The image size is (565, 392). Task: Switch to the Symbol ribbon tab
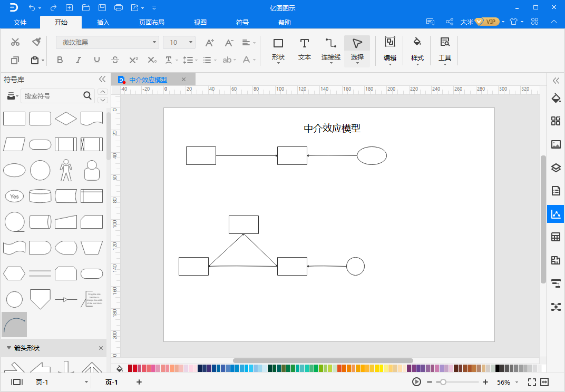(242, 22)
